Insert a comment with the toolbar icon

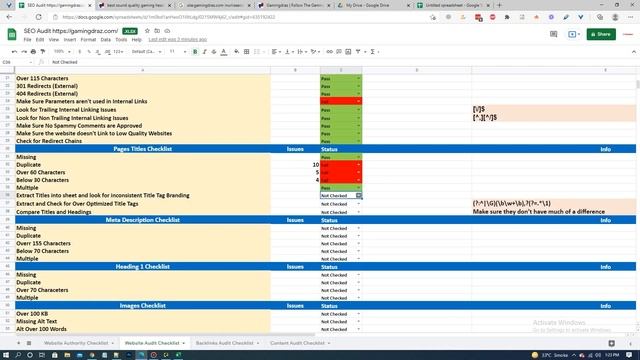point(339,52)
